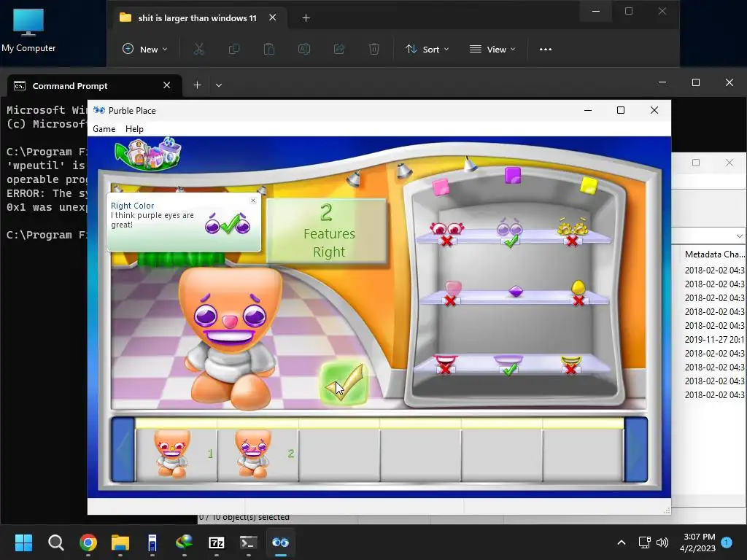This screenshot has width=747, height=560.
Task: Open the volume control in system tray
Action: [x=662, y=542]
